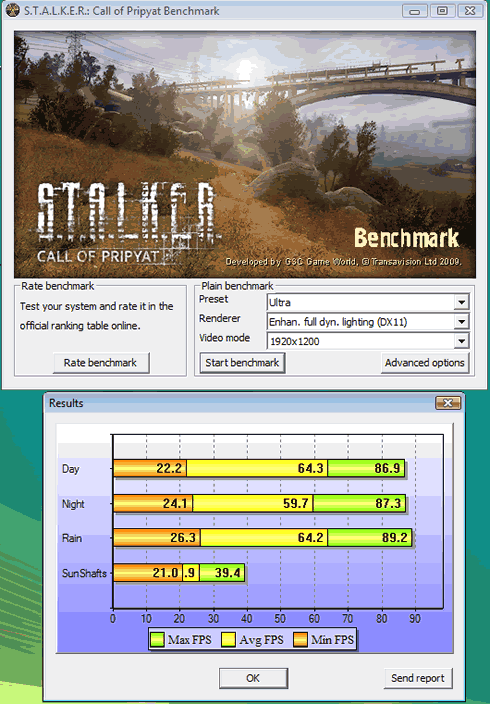Minimize the Call of Pripyat Benchmark window
The image size is (490, 704).
[415, 10]
